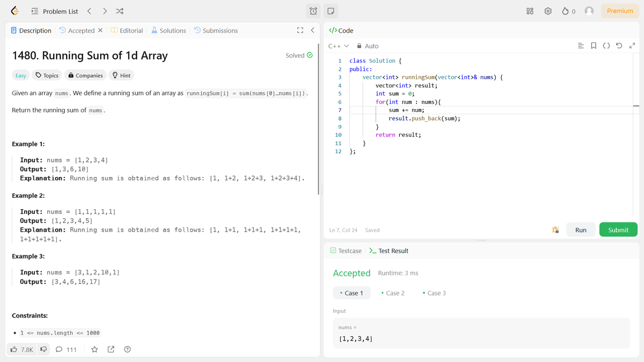Viewport: 644px width, 362px height.
Task: Switch to the Description tab
Action: (31, 31)
